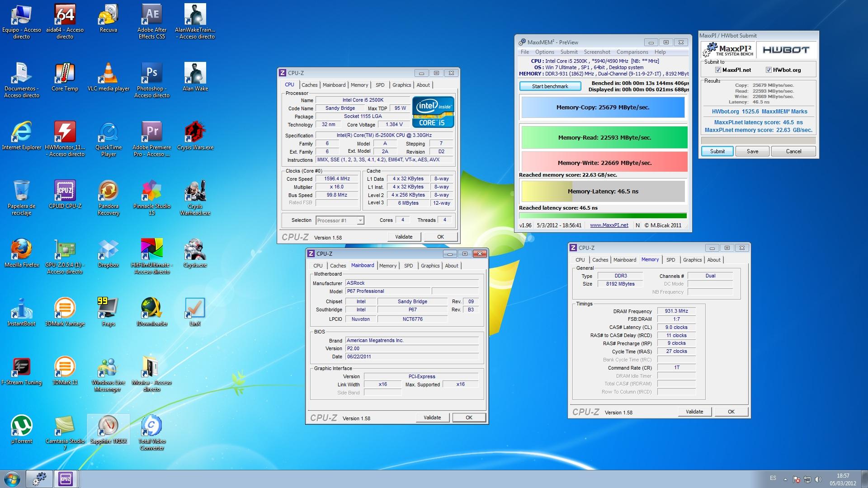Click OK in the Mainboard CPU-Z window
The width and height of the screenshot is (868, 488).
coord(469,418)
